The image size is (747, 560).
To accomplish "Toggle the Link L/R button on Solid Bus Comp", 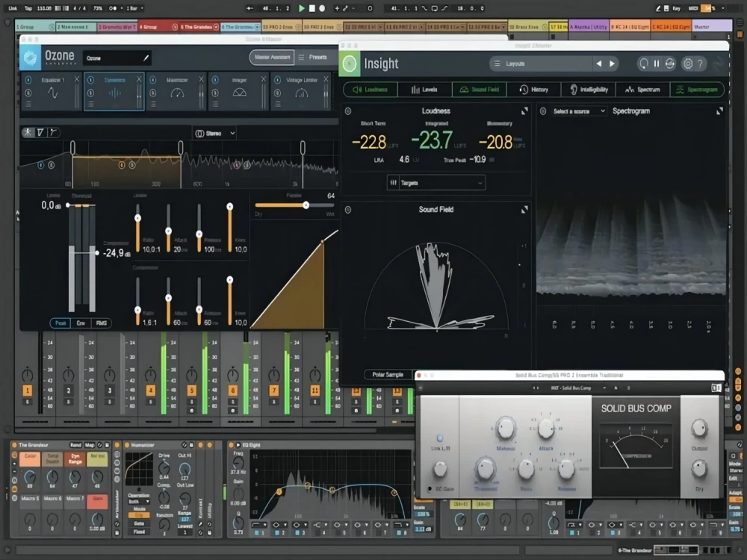I will point(440,438).
